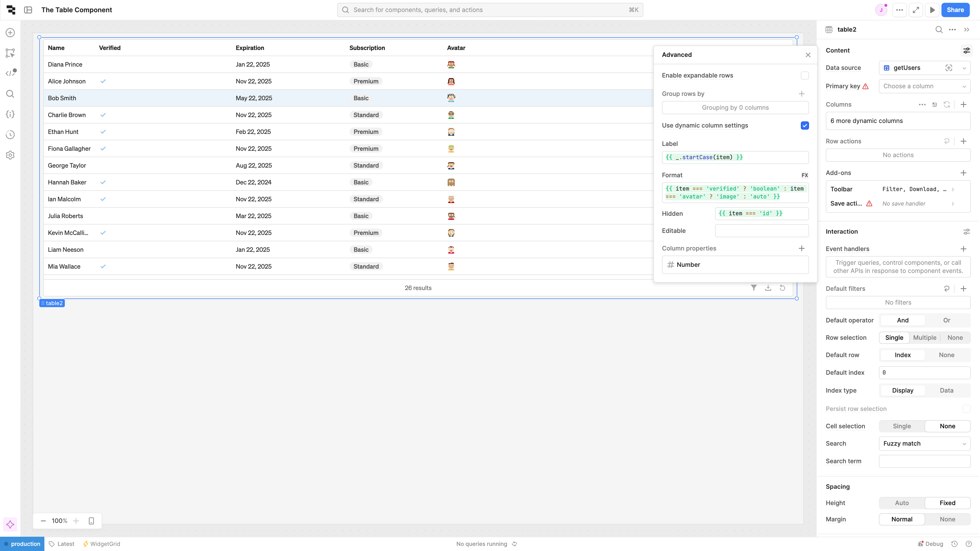The image size is (980, 551).
Task: Click the FX icon next to Format
Action: [x=805, y=175]
